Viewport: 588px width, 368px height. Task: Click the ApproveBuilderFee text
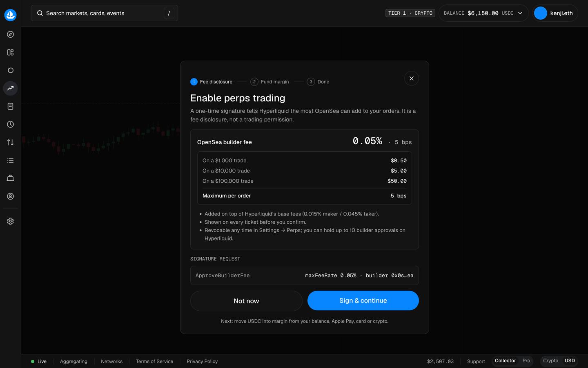click(x=223, y=276)
